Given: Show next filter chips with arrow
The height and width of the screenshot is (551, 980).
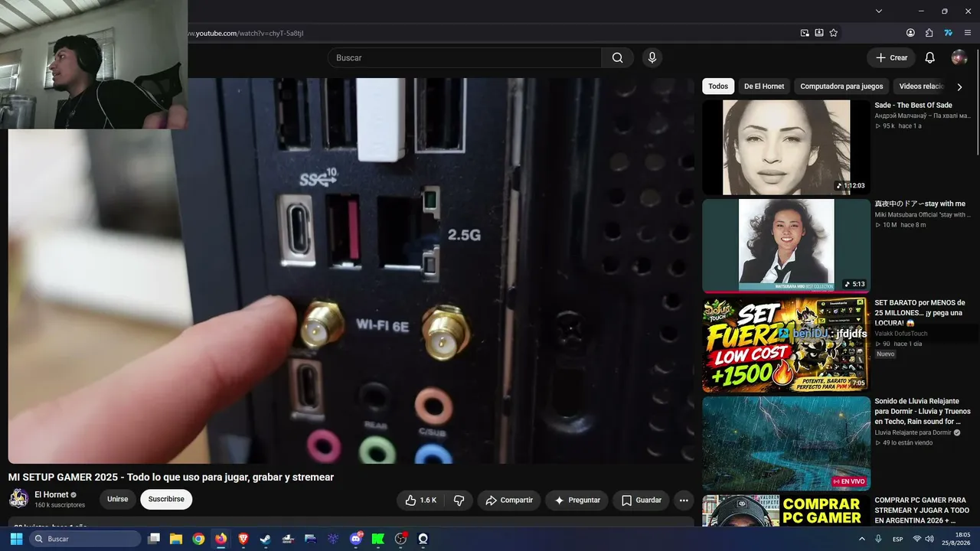Looking at the screenshot, I should pos(959,86).
